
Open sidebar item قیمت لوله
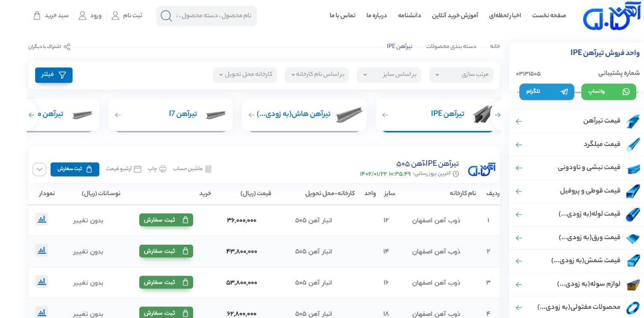[576, 214]
